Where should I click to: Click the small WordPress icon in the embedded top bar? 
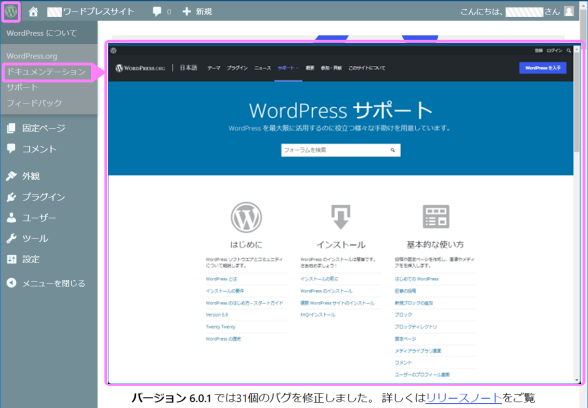pyautogui.click(x=114, y=51)
